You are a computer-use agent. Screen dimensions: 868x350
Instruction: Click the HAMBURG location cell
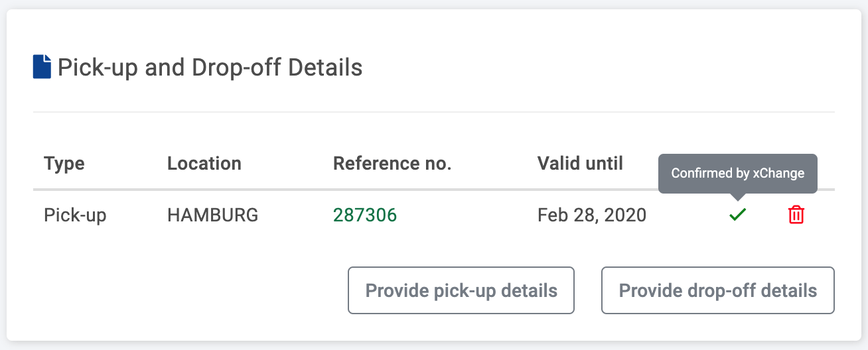[x=212, y=215]
